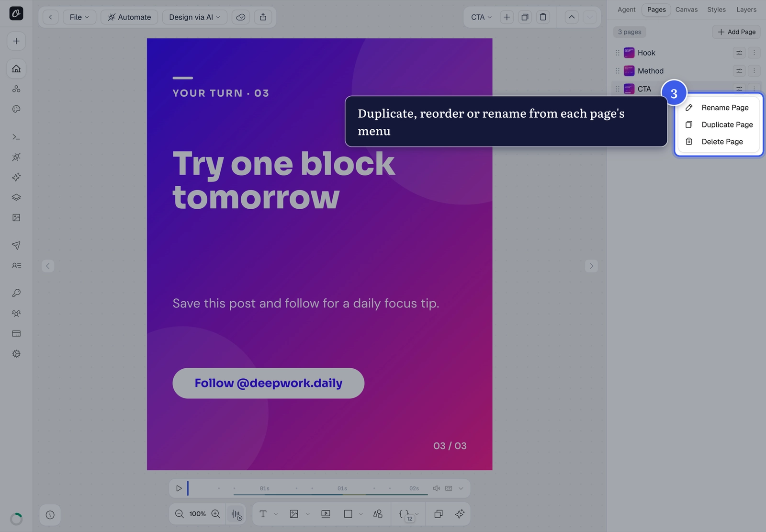This screenshot has width=766, height=532.
Task: Expand the text tool options arrow
Action: tap(276, 514)
